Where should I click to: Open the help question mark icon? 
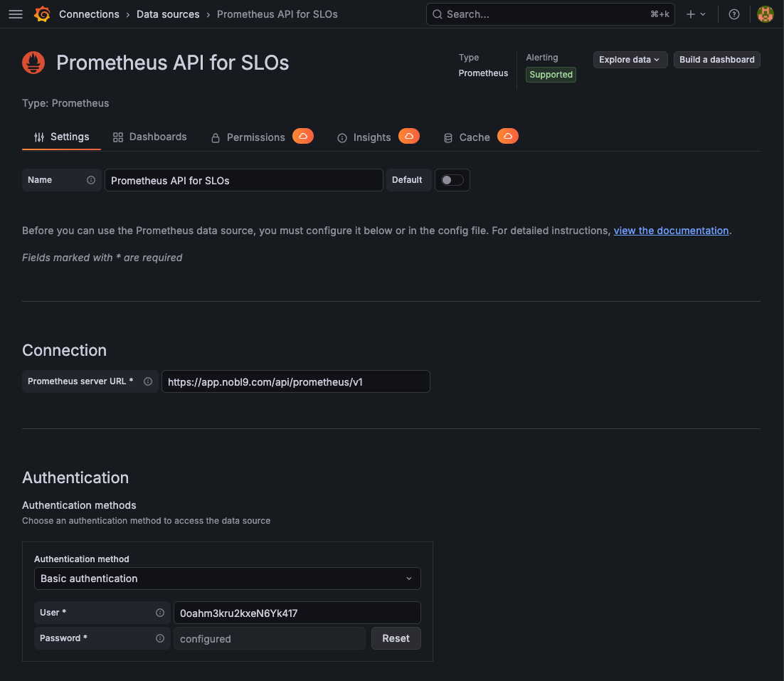click(x=734, y=14)
